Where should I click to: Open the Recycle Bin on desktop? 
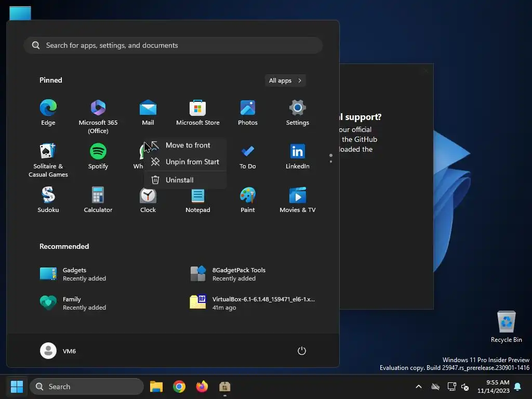point(506,327)
